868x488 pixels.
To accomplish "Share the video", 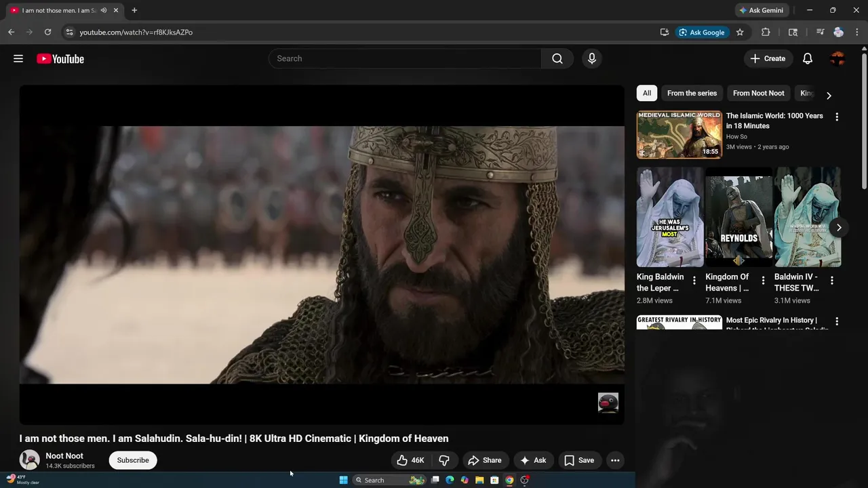I will click(x=485, y=460).
